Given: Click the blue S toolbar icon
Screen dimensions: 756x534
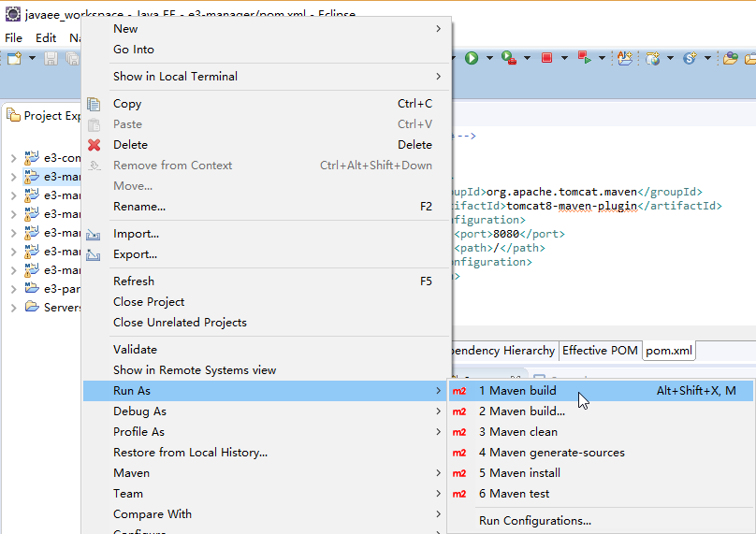Looking at the screenshot, I should pos(690,58).
